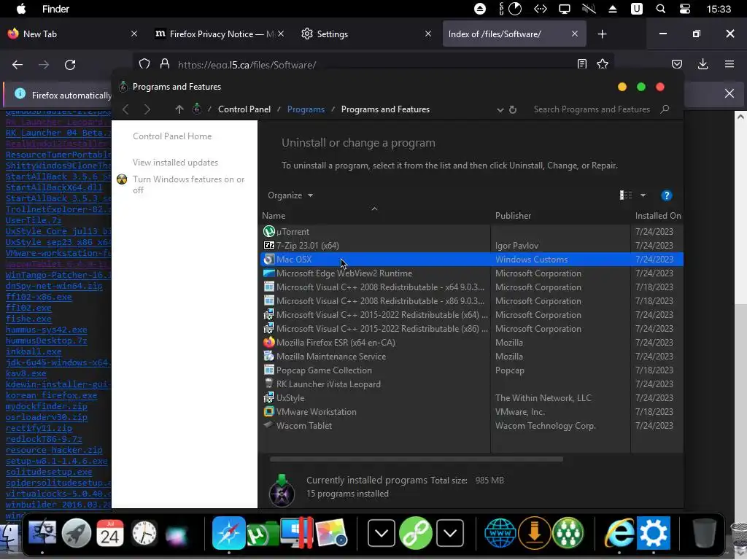Switch to Firefox Privacy Notice tab
The width and height of the screenshot is (747, 560).
220,34
